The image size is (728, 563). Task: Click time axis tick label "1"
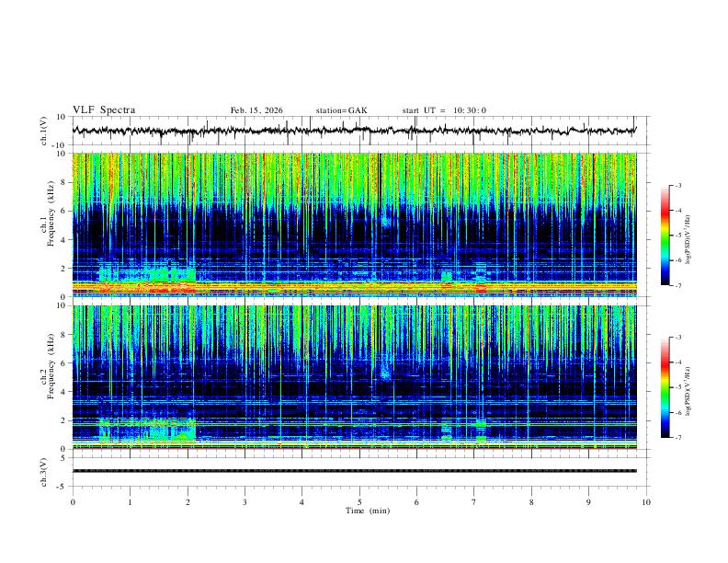(130, 502)
